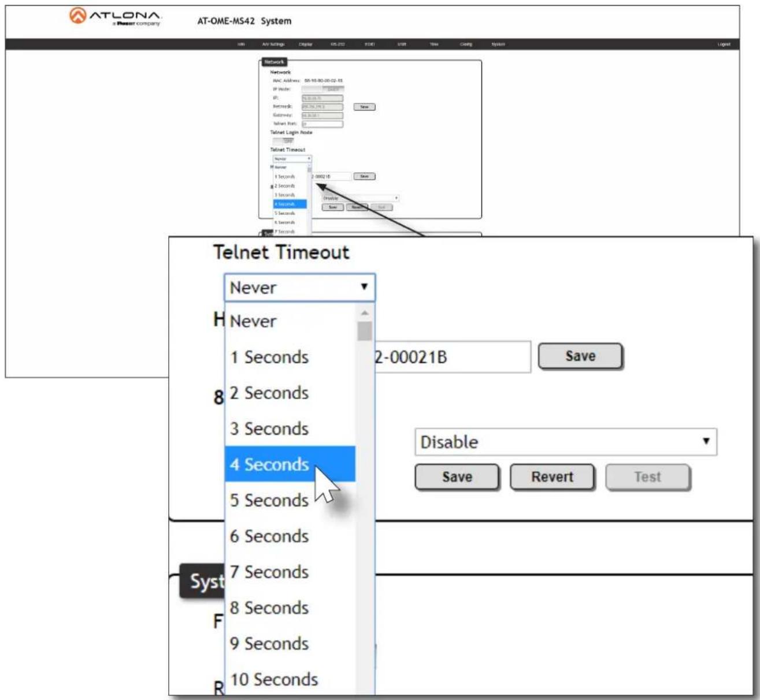Click the Telnet Port field in Network panel
This screenshot has height=700, width=760.
322,124
